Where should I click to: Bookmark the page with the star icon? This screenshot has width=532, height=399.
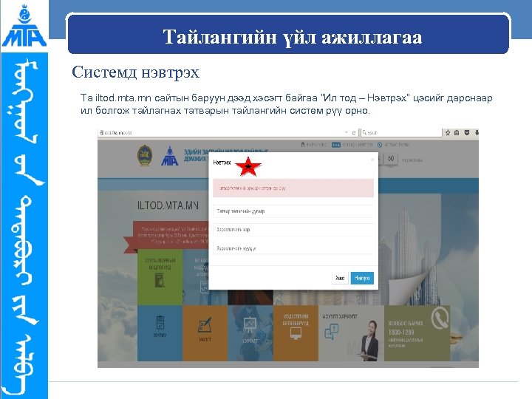(448, 133)
